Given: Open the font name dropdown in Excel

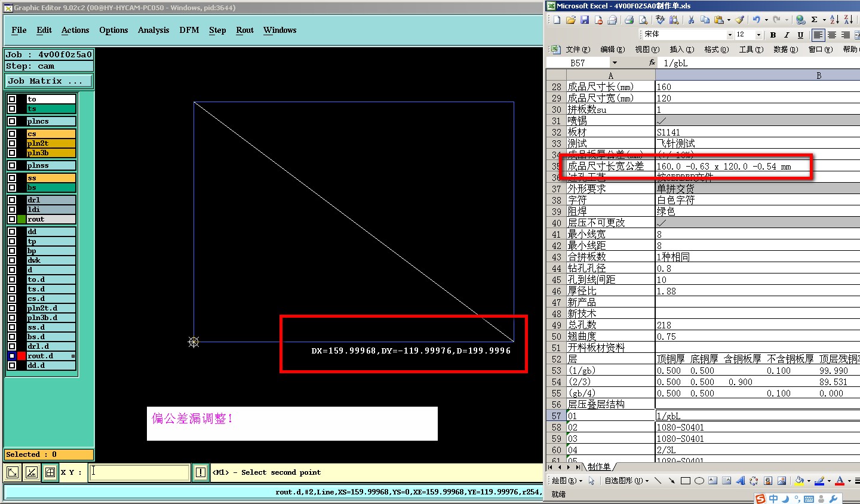Looking at the screenshot, I should [x=729, y=35].
